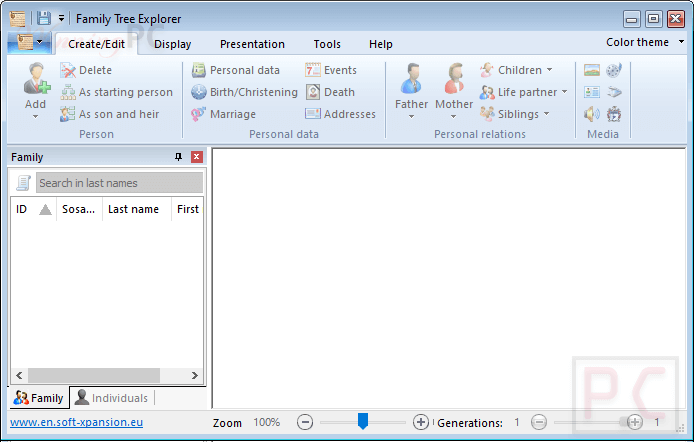This screenshot has width=694, height=442.
Task: Click the Sosa... column header
Action: click(79, 209)
